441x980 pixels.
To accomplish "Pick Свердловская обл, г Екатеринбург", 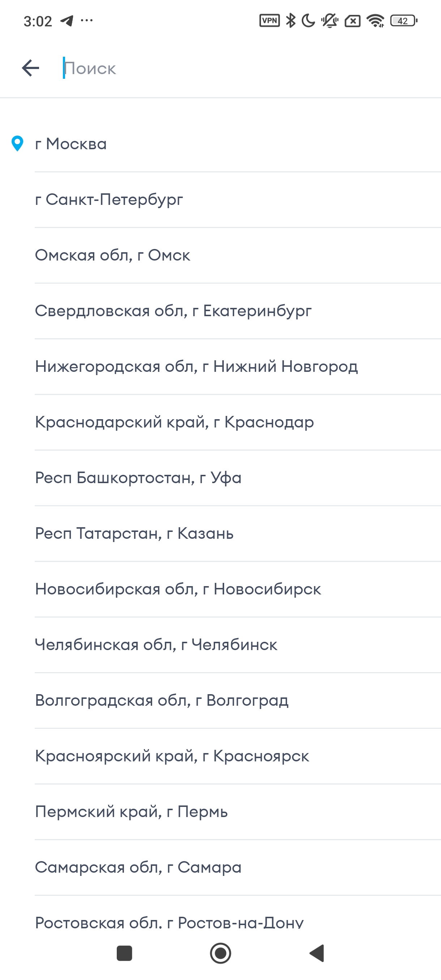I will [238, 311].
